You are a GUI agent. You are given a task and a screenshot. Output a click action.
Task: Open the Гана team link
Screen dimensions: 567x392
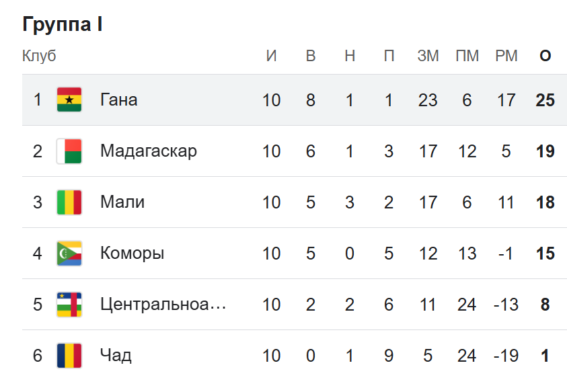point(119,100)
